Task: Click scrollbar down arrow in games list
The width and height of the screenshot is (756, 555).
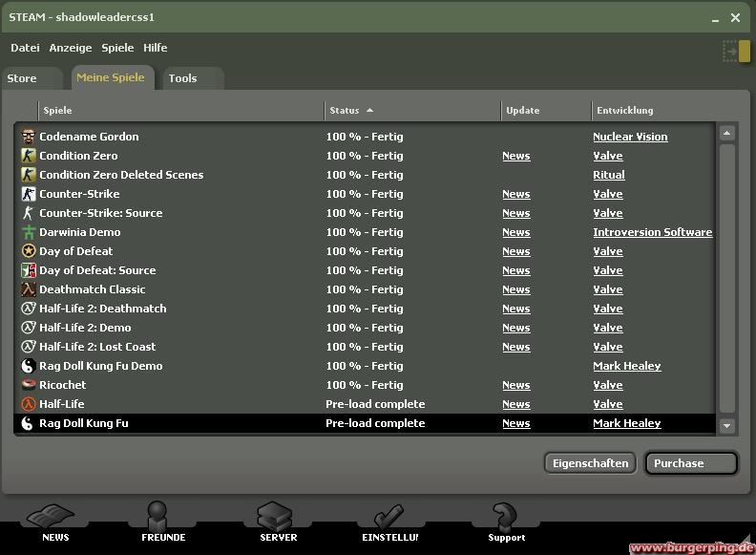Action: click(727, 426)
